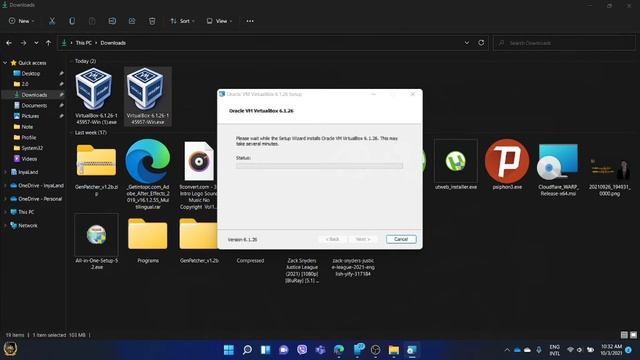Open the New dropdown menu
The width and height of the screenshot is (640, 360).
[x=21, y=21]
